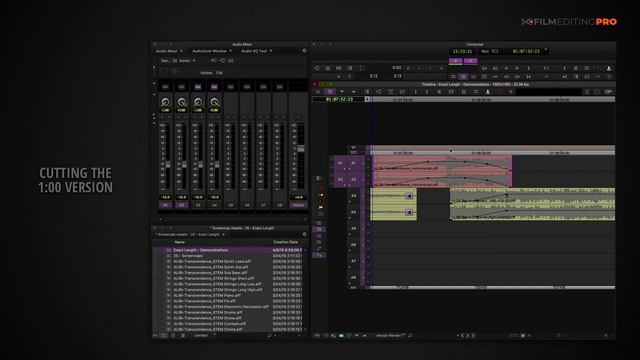Click the clip icon beside Exact Length - Demonstrations
The height and width of the screenshot is (360, 640).
click(168, 250)
